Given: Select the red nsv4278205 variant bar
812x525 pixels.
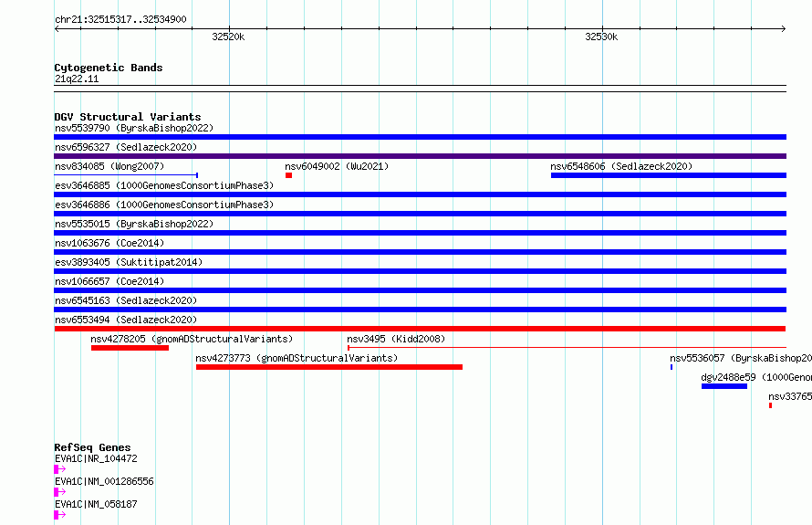Looking at the screenshot, I should [130, 348].
